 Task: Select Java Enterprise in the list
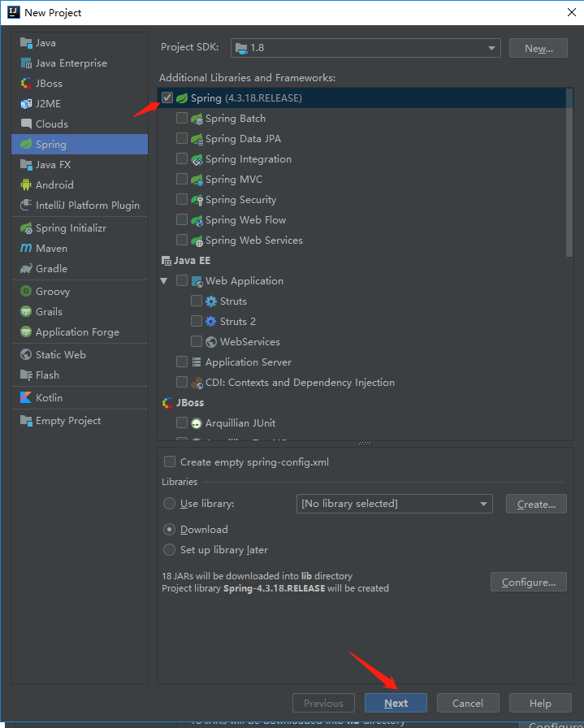coord(80,63)
